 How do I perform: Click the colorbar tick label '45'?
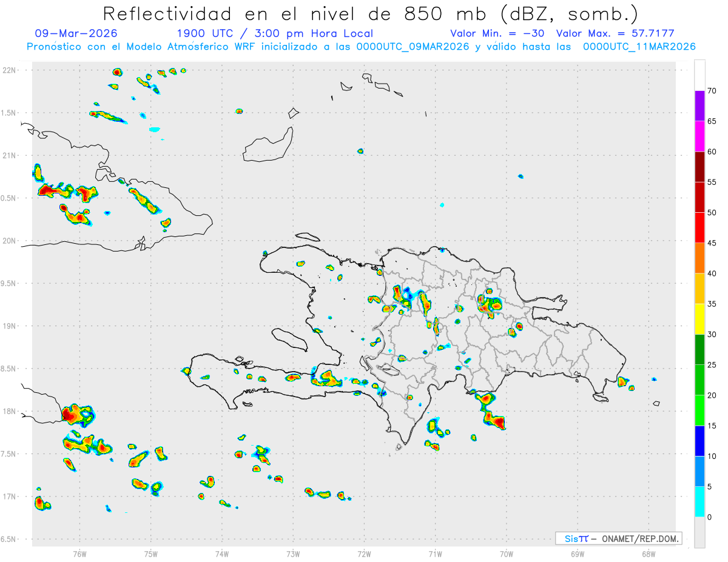[712, 243]
